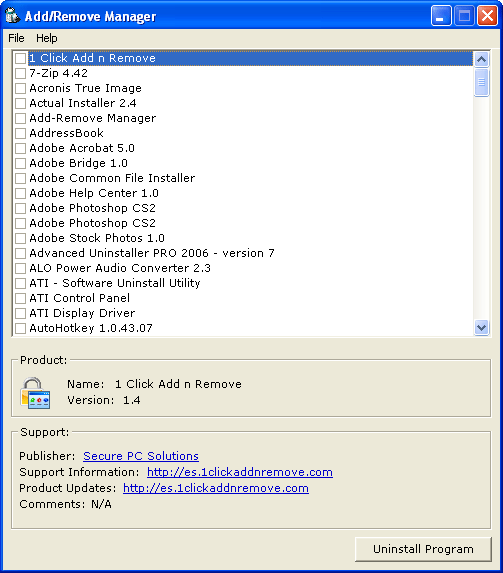503x573 pixels.
Task: Check the Adobe Stock Photos 1.0 checkbox
Action: 20,238
